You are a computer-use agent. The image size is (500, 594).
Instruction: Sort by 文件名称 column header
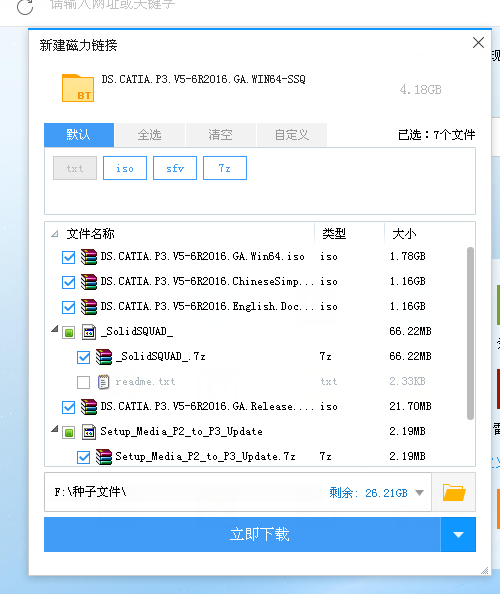91,234
